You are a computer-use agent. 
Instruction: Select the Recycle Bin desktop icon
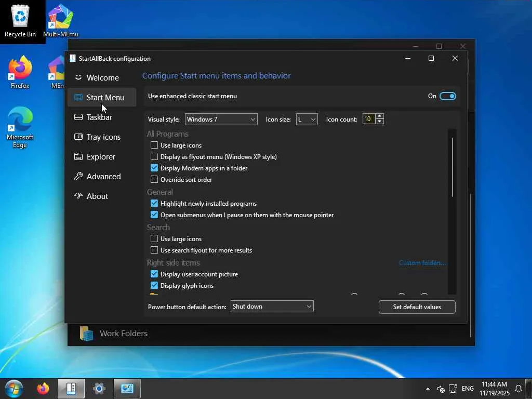20,21
